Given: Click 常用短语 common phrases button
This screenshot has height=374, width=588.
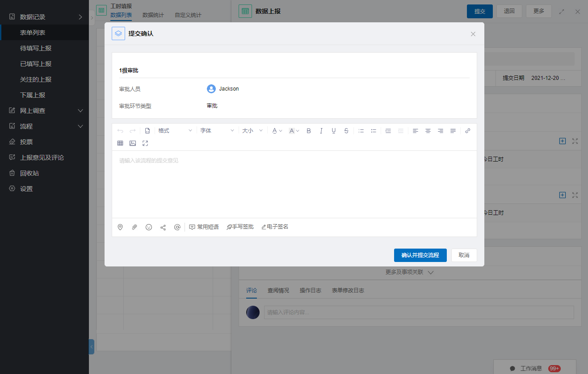Looking at the screenshot, I should [204, 227].
